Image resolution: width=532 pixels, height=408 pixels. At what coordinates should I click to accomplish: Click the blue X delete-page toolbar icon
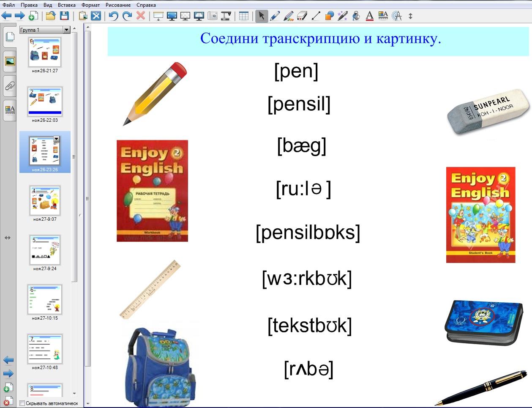96,16
